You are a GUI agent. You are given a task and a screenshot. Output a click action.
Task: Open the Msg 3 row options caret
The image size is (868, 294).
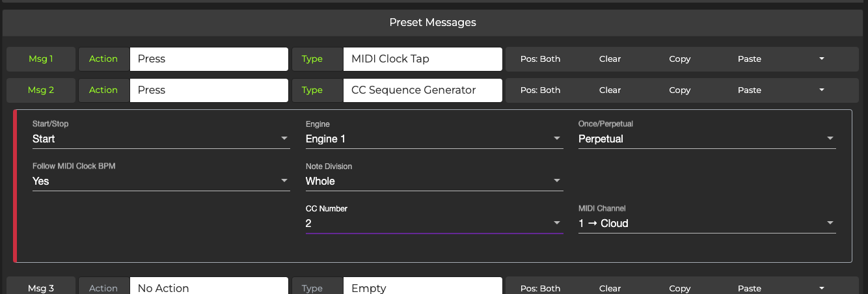pyautogui.click(x=821, y=288)
